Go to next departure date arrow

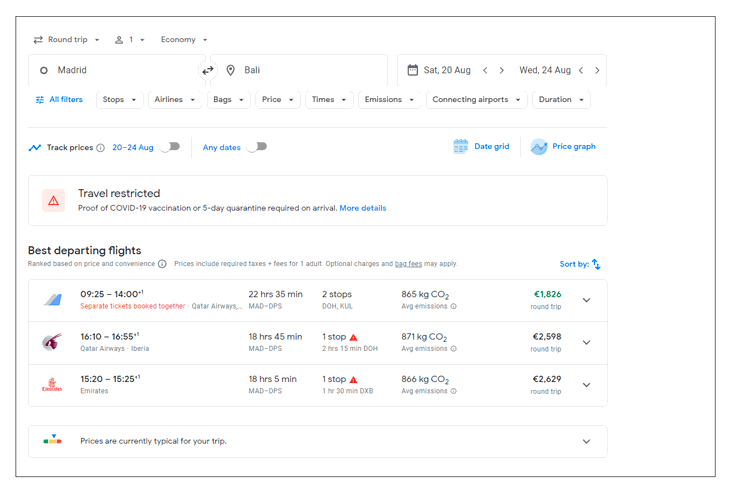point(502,70)
